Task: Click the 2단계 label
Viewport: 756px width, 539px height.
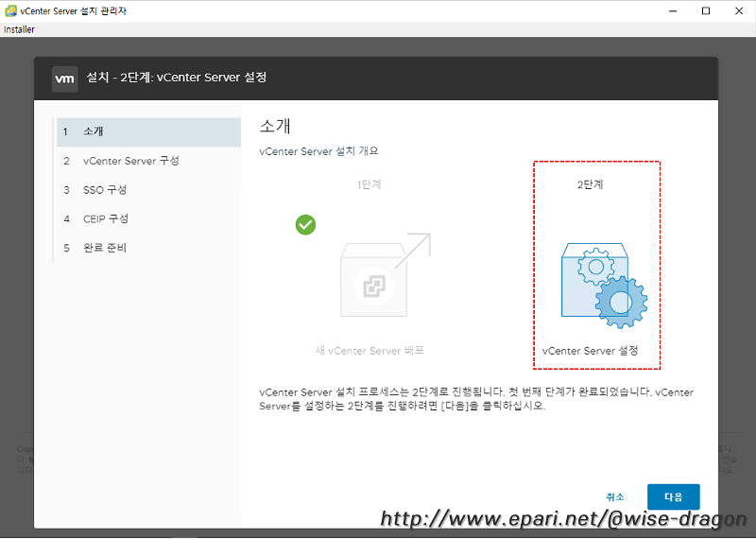Action: point(590,184)
